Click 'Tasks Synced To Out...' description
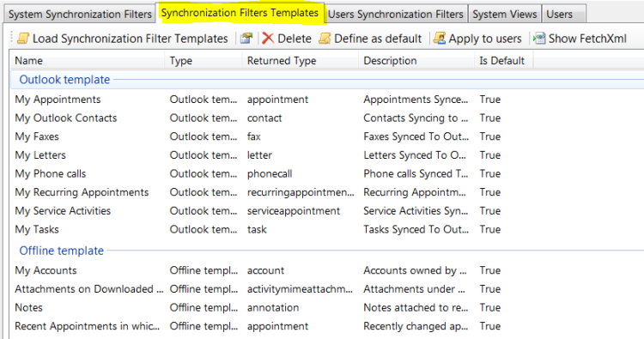Screen dimensions: 644x339 416,229
